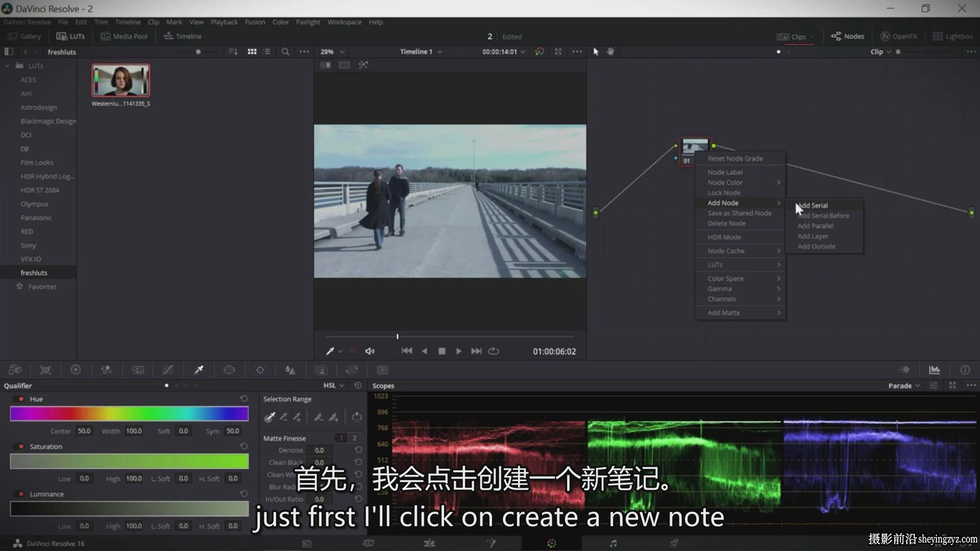Screen dimensions: 980x551
Task: Click the Luminance range bar
Action: pyautogui.click(x=129, y=509)
